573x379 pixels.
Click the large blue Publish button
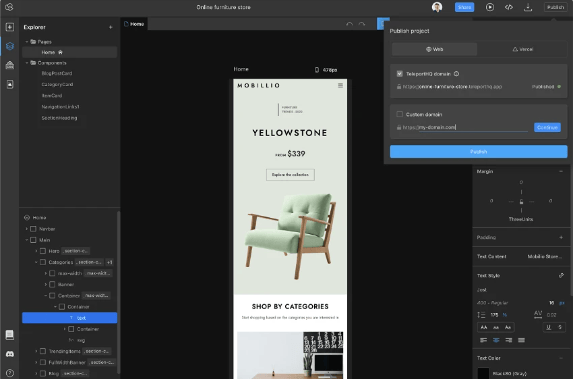[478, 151]
